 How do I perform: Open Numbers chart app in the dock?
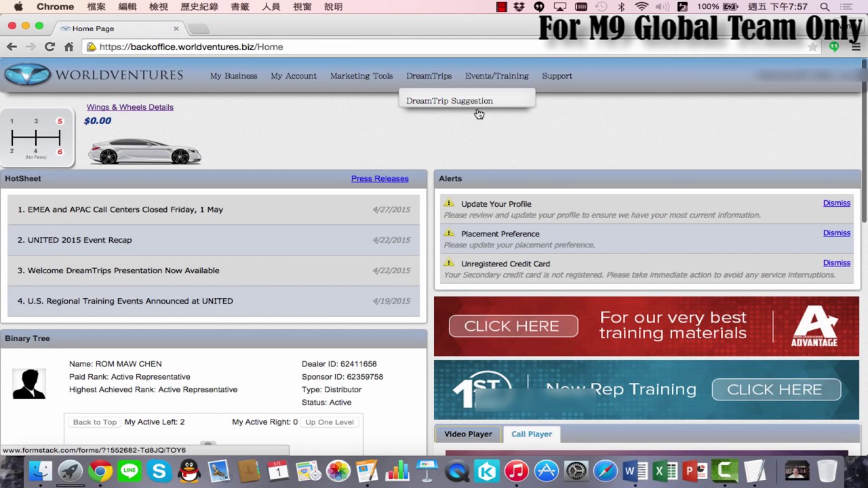pos(397,471)
